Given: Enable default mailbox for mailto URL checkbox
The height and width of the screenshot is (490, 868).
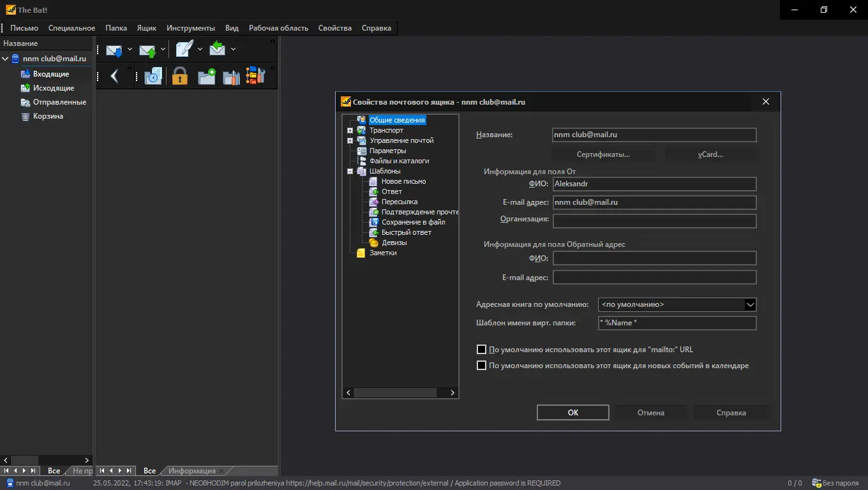Looking at the screenshot, I should [482, 350].
